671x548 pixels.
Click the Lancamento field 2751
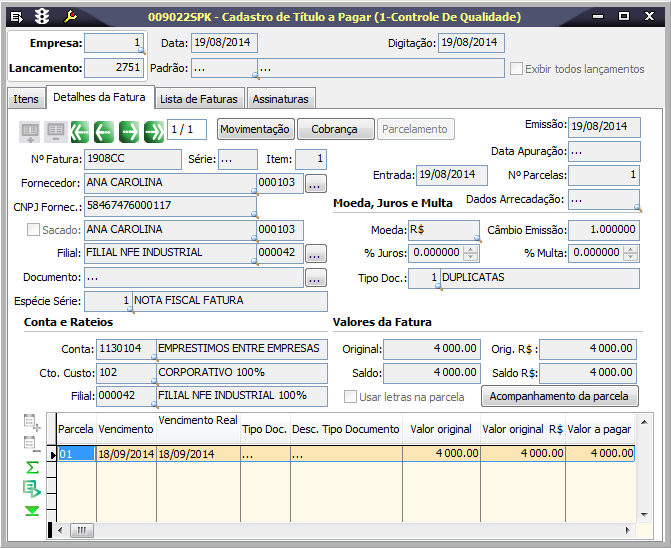coord(114,68)
